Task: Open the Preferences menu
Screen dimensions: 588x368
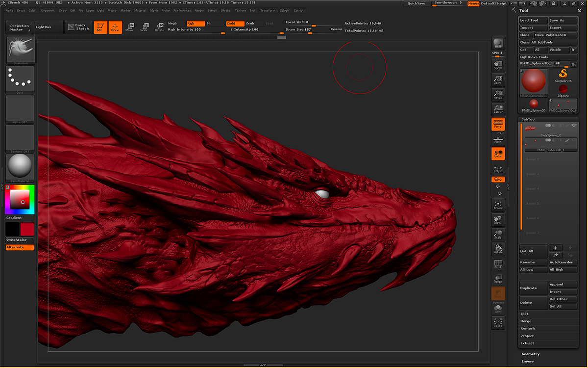Action: (x=182, y=10)
